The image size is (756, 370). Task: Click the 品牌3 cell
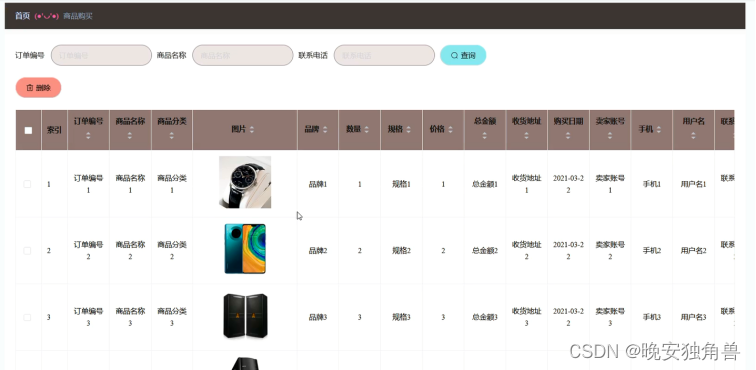pos(318,317)
